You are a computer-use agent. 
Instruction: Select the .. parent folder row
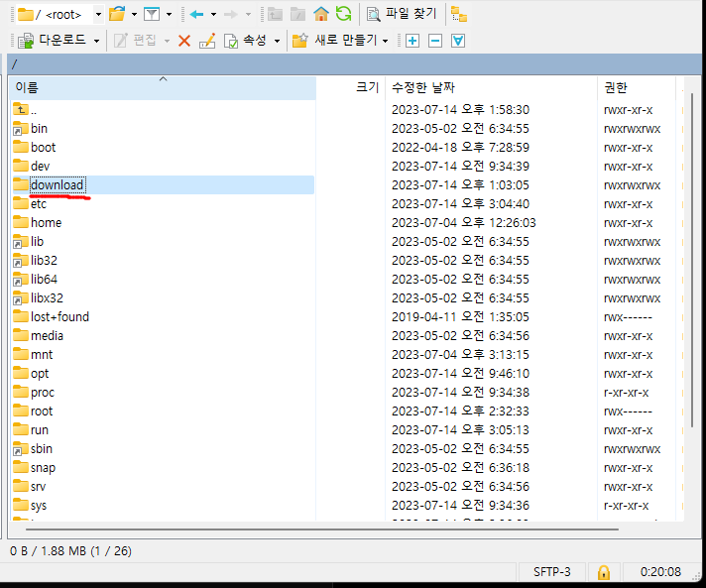(x=163, y=109)
